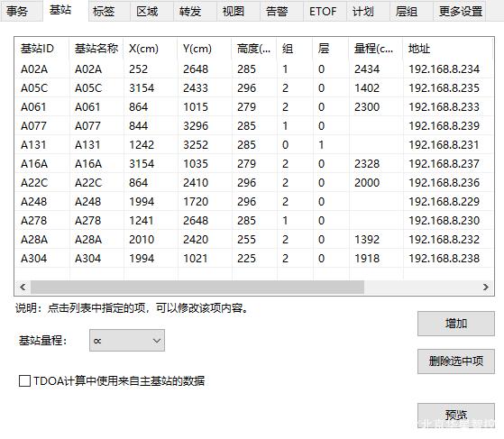Expand the 基站量程 dropdown

pyautogui.click(x=127, y=341)
